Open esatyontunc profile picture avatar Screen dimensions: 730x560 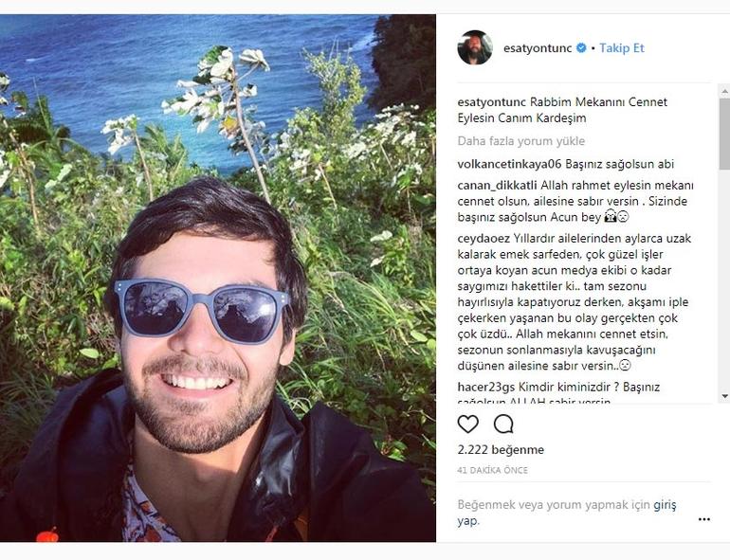[x=475, y=47]
